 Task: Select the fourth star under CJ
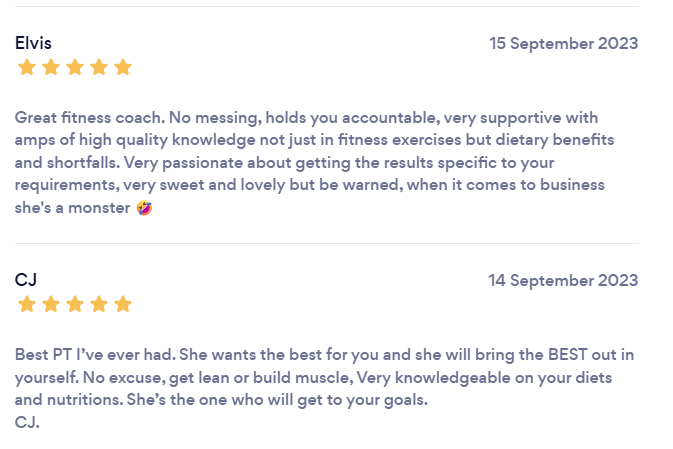coord(99,304)
